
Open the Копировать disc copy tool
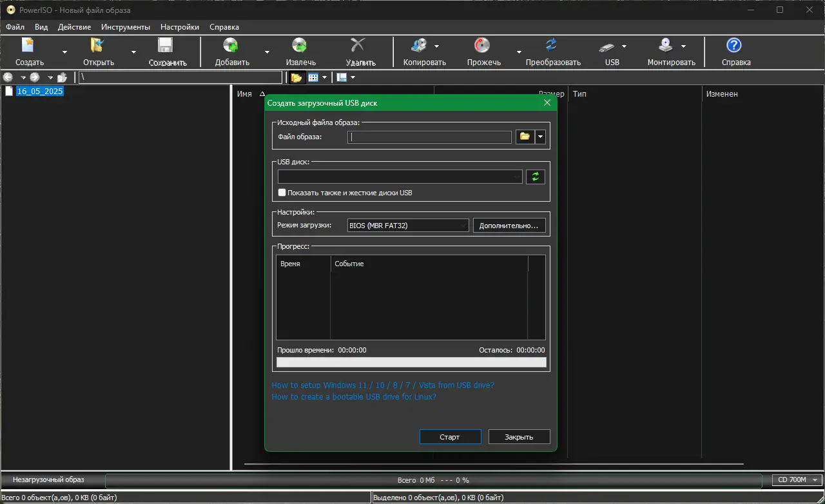tap(420, 46)
